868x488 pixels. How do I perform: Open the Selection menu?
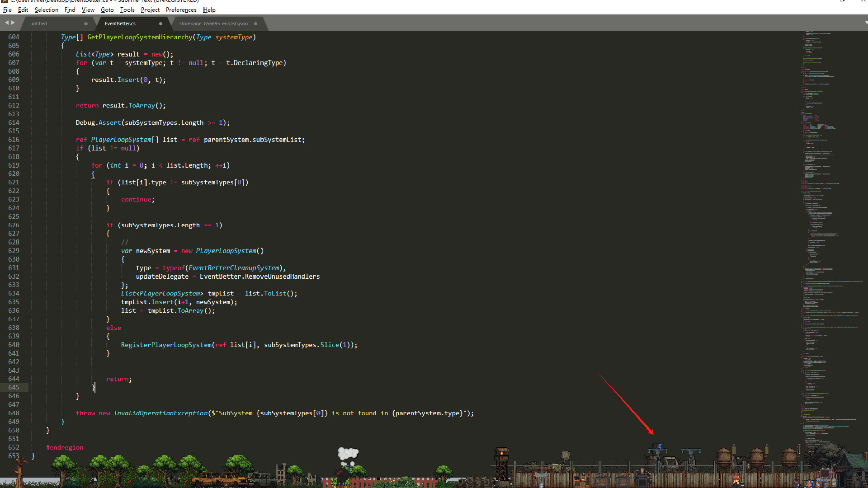click(x=46, y=9)
